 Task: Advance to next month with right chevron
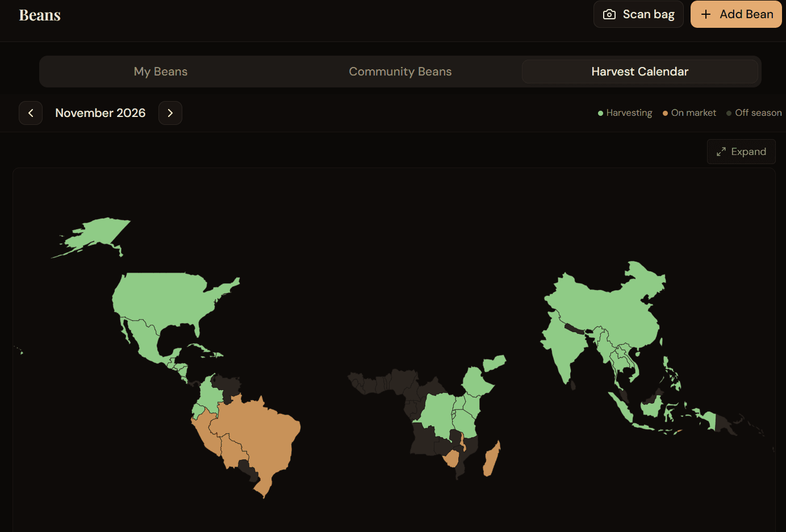coord(170,113)
